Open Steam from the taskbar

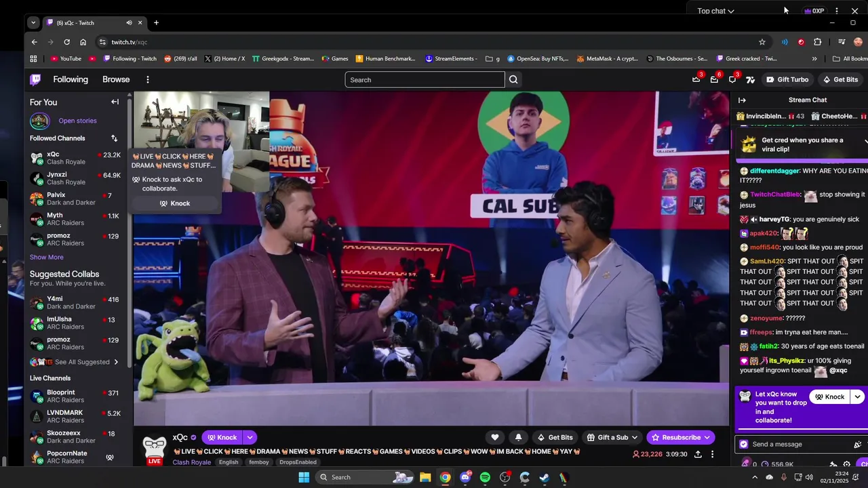544,477
